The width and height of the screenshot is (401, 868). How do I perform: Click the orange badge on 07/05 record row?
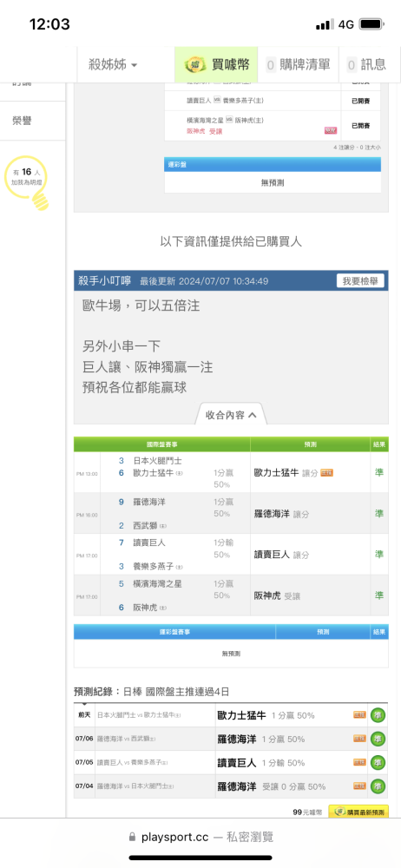point(360,762)
